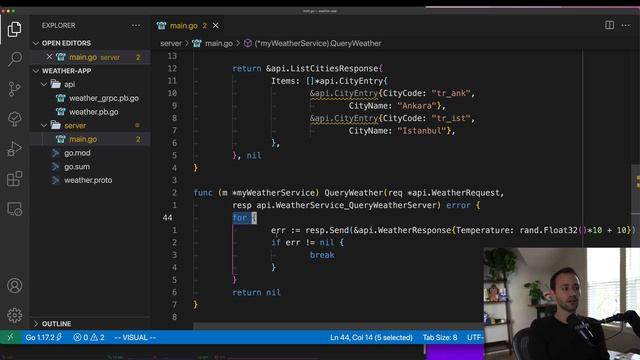Click the QueryWeather function name in code
640x360 pixels.
pyautogui.click(x=353, y=193)
